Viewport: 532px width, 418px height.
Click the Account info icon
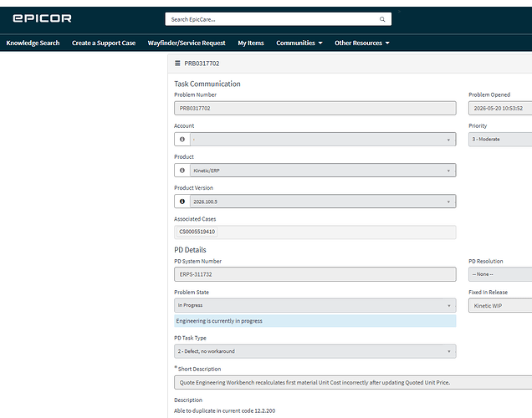pyautogui.click(x=182, y=140)
